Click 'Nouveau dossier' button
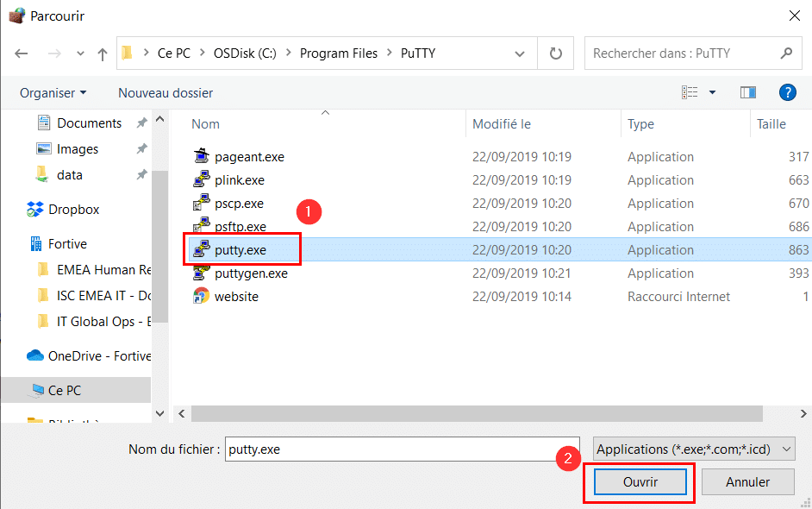Image resolution: width=812 pixels, height=509 pixels. coord(166,93)
